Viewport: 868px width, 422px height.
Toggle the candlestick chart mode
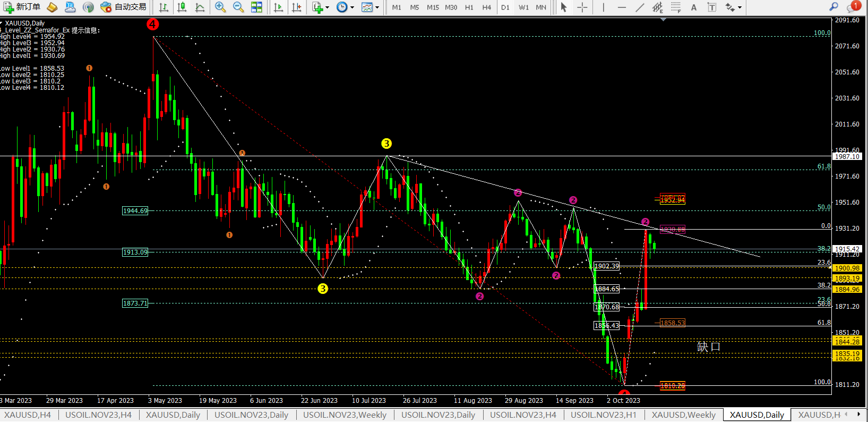coord(182,7)
